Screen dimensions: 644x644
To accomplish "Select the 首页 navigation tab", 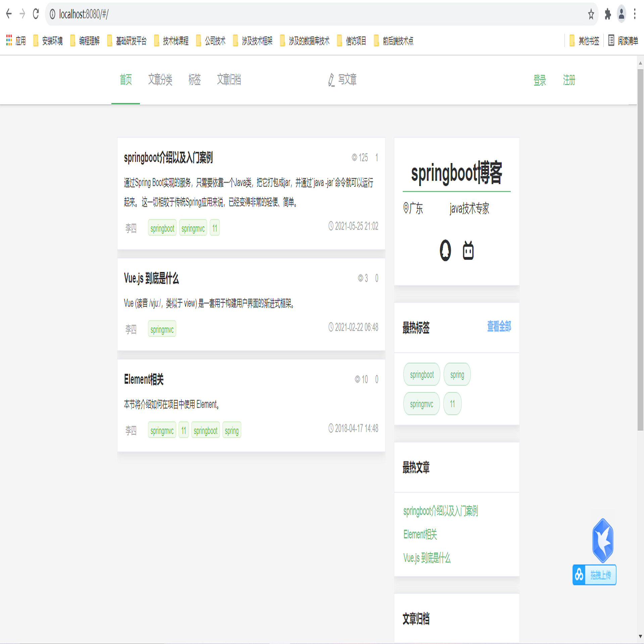I will [126, 80].
